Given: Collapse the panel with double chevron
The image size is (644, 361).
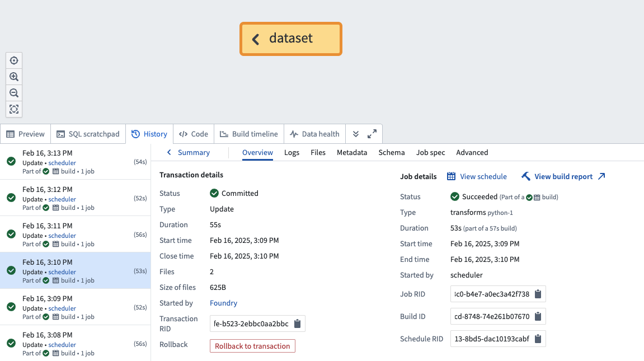Looking at the screenshot, I should pos(356,134).
